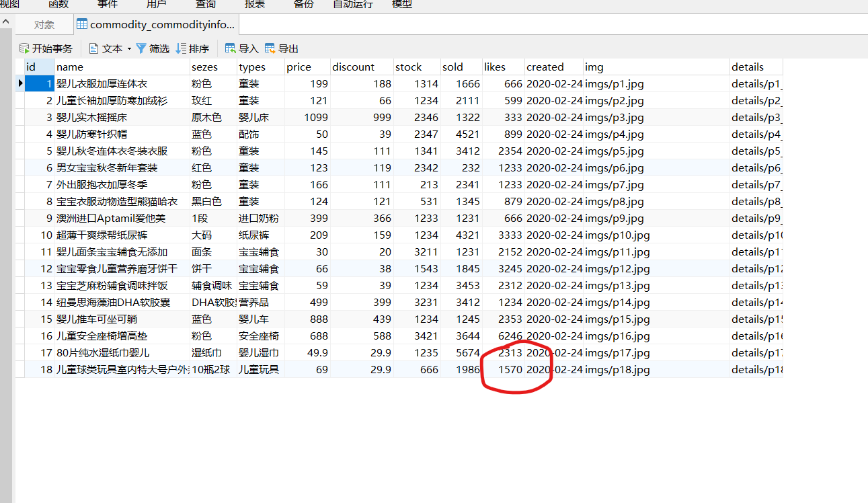
Task: Open the 查询 section in top bar
Action: pos(206,4)
